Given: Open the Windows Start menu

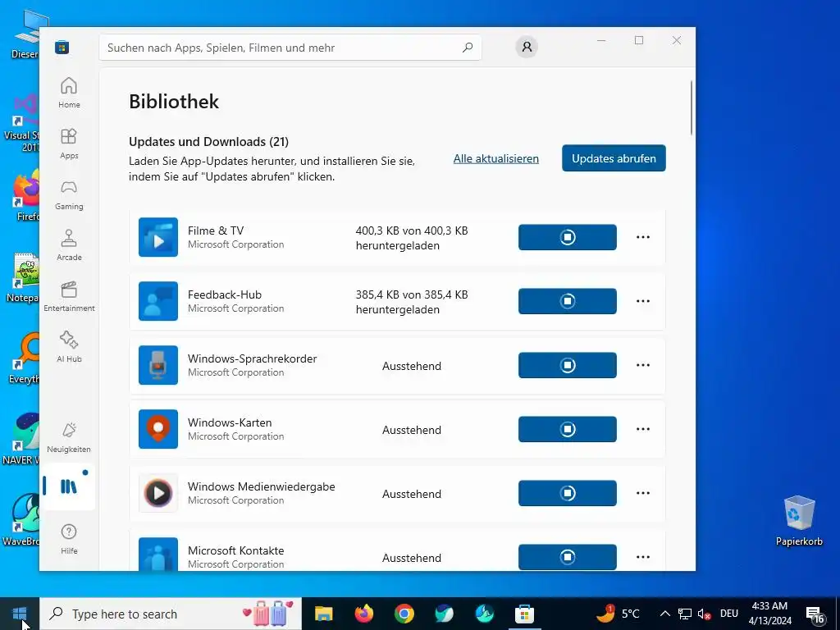Looking at the screenshot, I should tap(20, 614).
